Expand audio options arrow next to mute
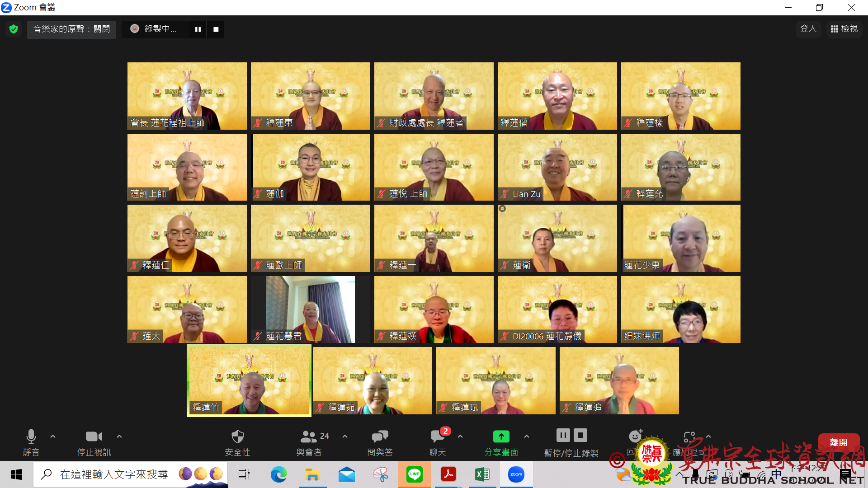868x488 pixels. tap(53, 436)
